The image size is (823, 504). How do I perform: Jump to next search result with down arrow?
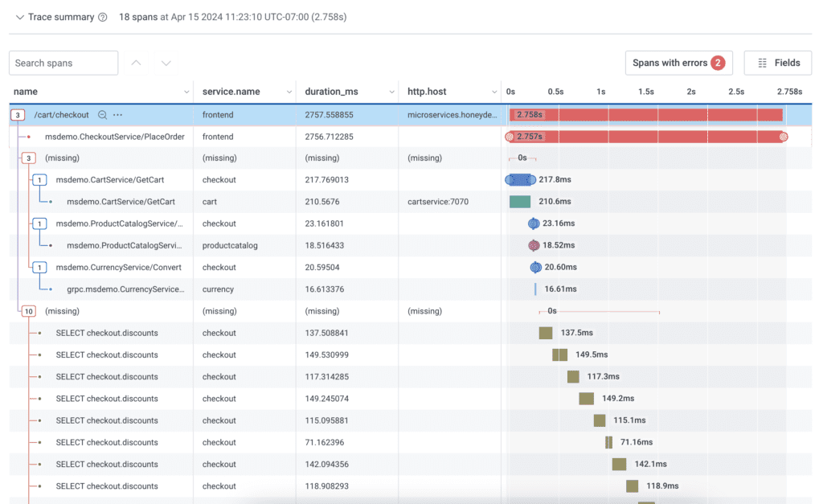(x=165, y=63)
